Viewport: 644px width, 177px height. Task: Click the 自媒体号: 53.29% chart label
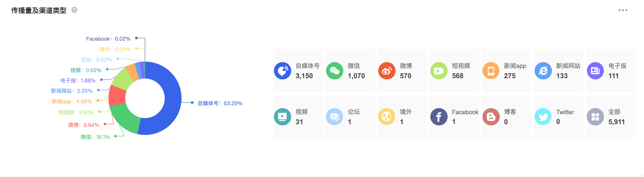click(x=220, y=103)
